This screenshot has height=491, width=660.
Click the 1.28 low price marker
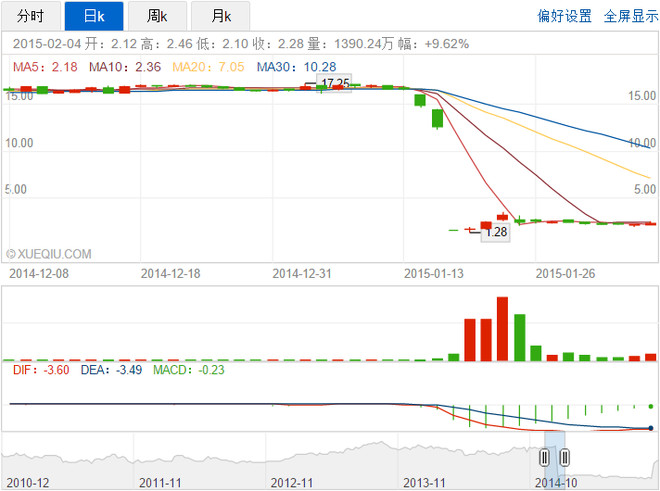[x=496, y=232]
